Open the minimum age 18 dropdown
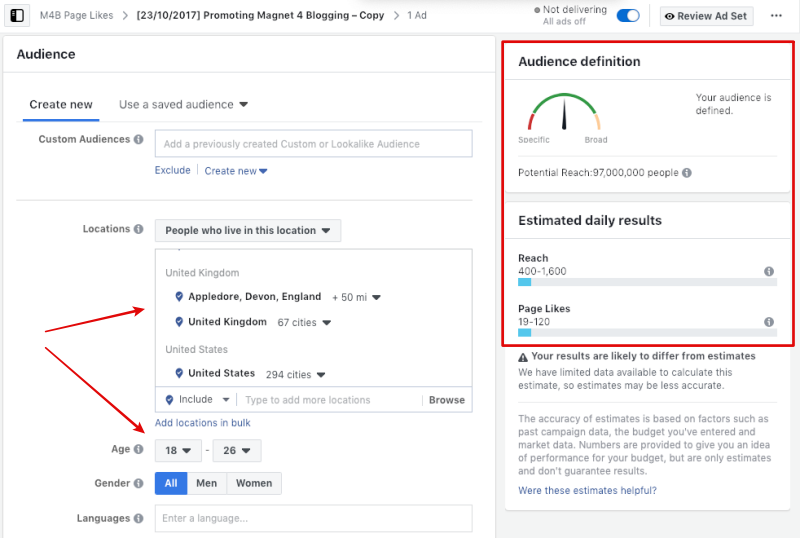The image size is (800, 538). [178, 451]
